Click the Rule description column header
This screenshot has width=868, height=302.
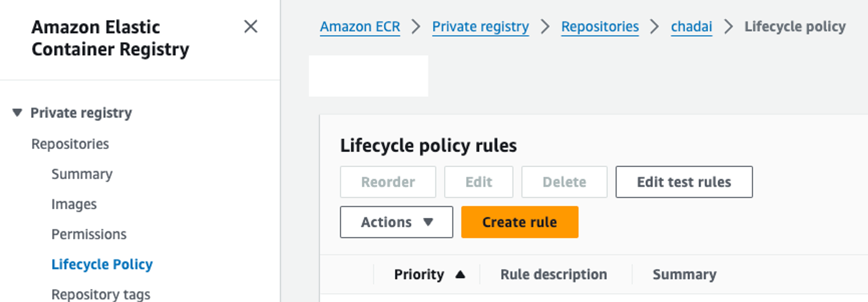[553, 274]
